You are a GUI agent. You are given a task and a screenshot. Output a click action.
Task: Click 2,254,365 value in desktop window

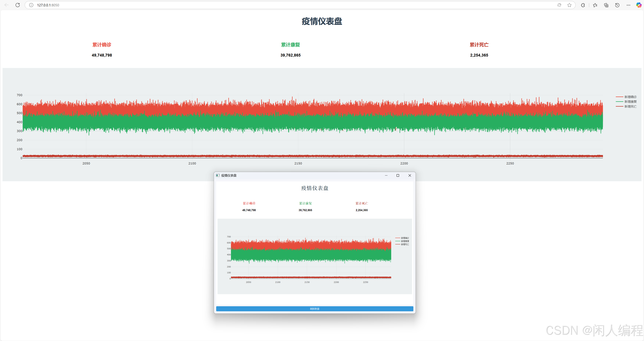[362, 210]
